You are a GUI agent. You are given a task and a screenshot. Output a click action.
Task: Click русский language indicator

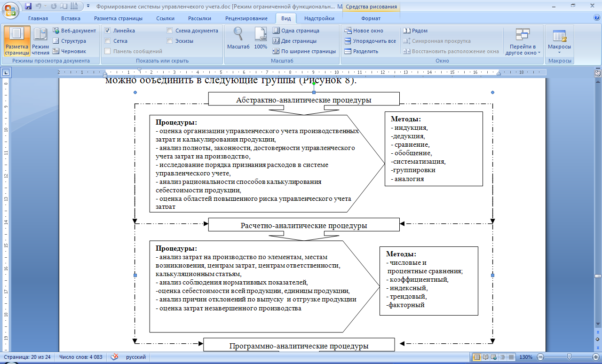point(135,357)
